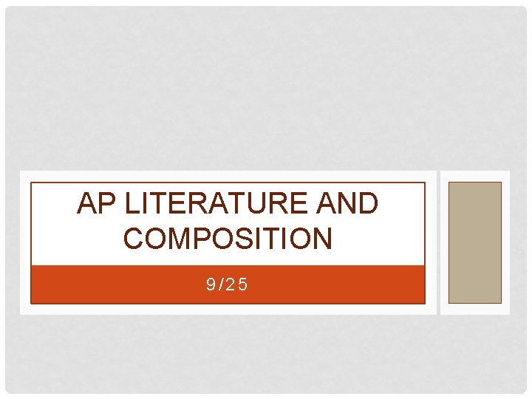Click the gray textured background above title
532x399 pixels.
pyautogui.click(x=266, y=89)
